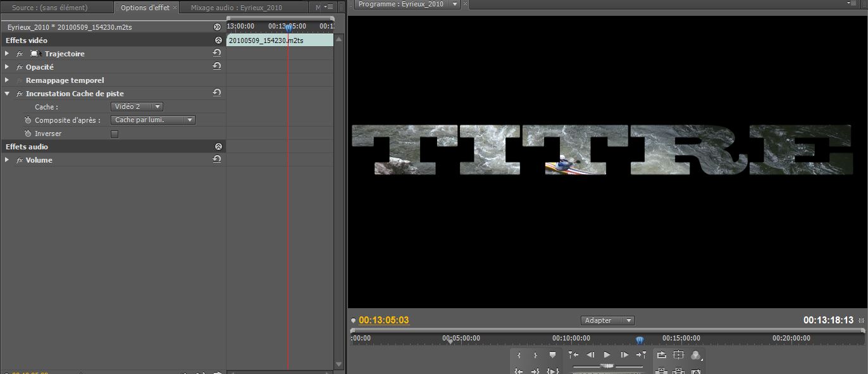Image resolution: width=868 pixels, height=374 pixels.
Task: Toggle fx switch for Incrustation Cache de piste
Action: tap(20, 94)
